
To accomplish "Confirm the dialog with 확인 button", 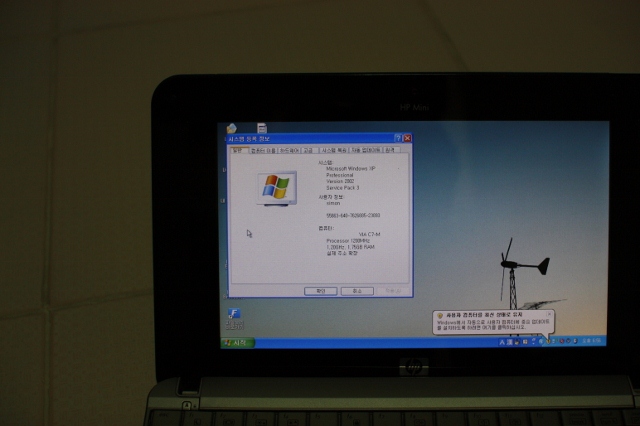I will click(320, 291).
